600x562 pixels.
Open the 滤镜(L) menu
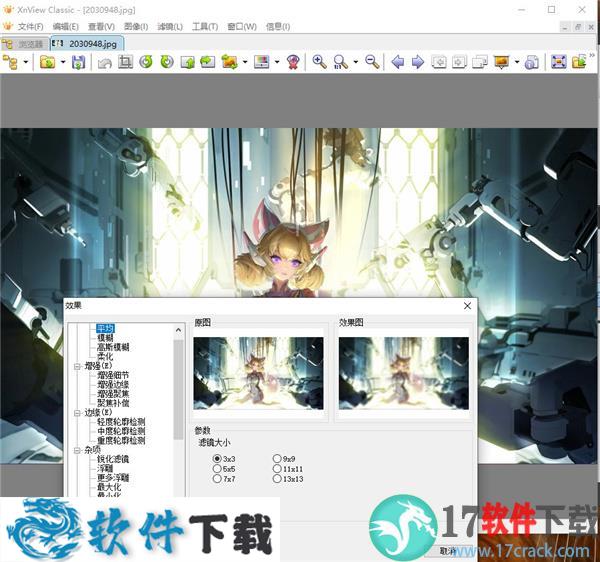(x=170, y=26)
